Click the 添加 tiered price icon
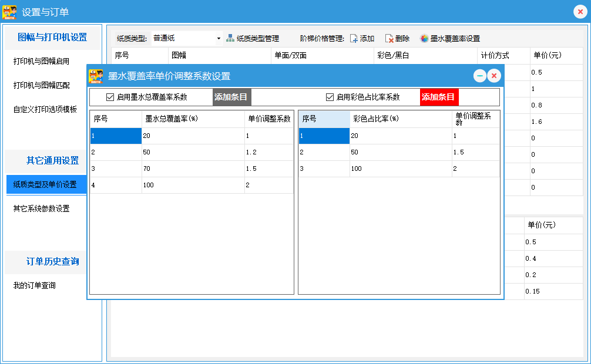The height and width of the screenshot is (364, 591). [x=354, y=39]
